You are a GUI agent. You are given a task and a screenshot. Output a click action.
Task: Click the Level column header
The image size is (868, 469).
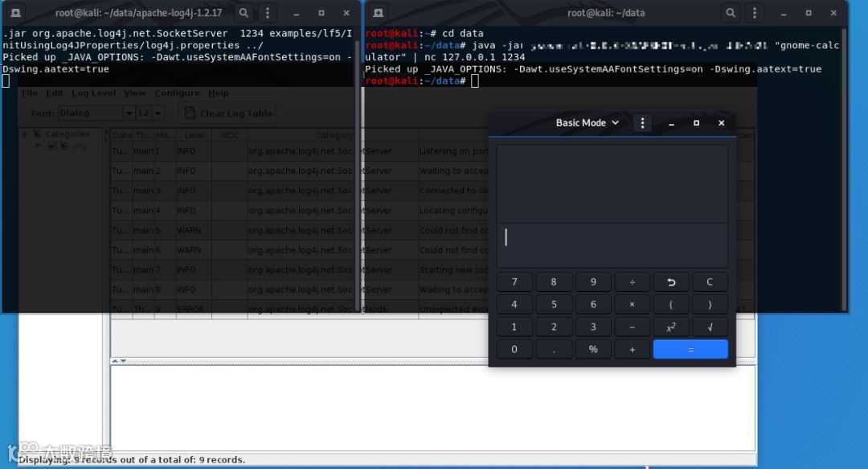coord(194,135)
